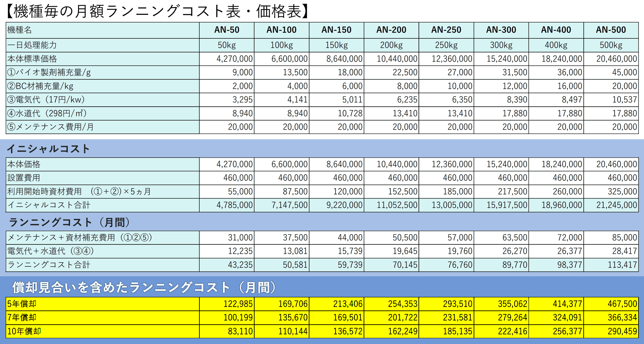Click the イニシャルコスト section heading
Viewport: 644px width, 344px height.
tap(48, 149)
